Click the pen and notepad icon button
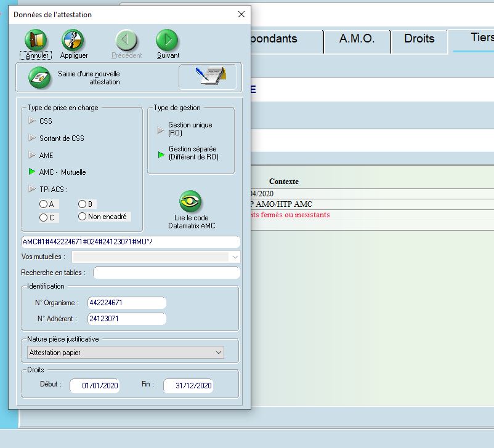494x448 pixels. [207, 77]
